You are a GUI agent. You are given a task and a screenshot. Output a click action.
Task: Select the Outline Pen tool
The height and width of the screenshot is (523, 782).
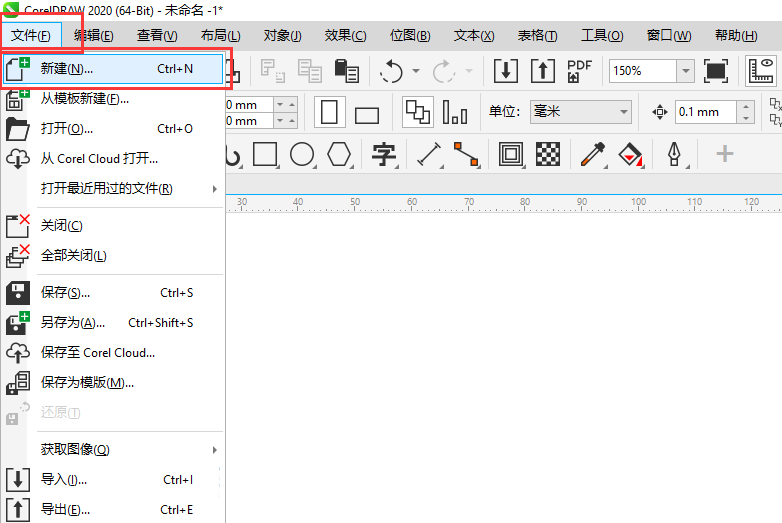[x=675, y=154]
